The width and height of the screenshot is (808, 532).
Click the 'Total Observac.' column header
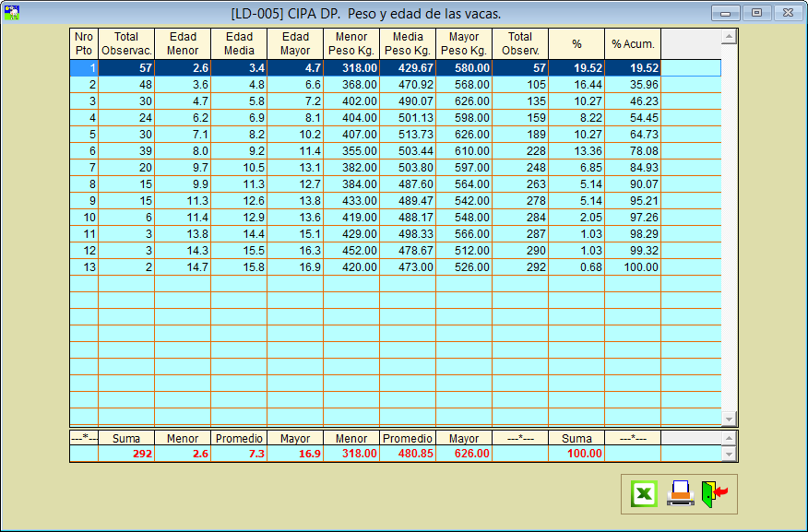126,43
